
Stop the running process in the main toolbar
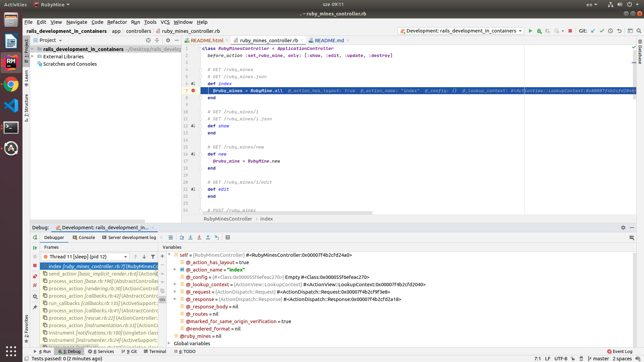point(570,31)
